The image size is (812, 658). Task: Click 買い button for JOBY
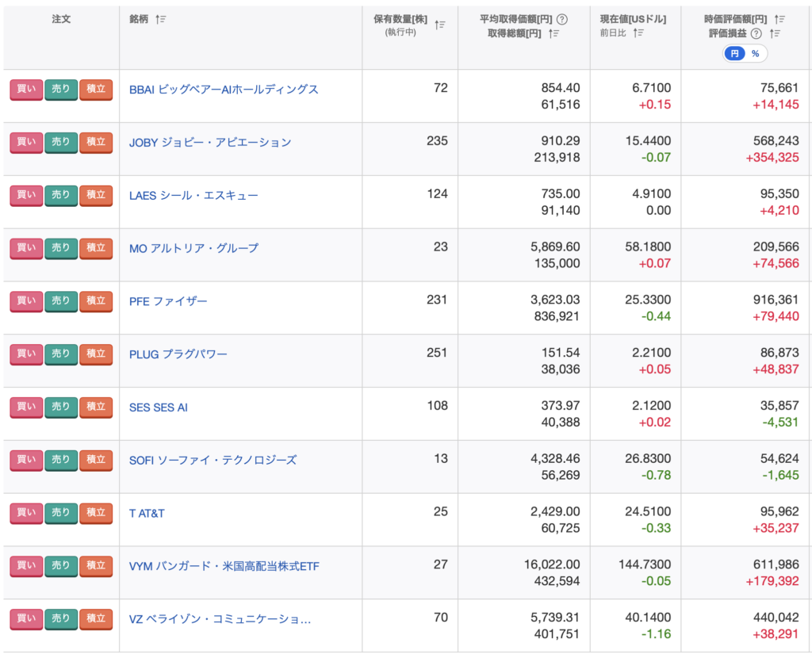pyautogui.click(x=26, y=143)
